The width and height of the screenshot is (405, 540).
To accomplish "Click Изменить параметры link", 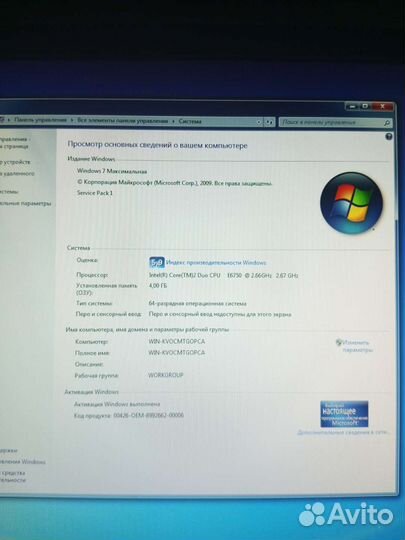I will (x=357, y=346).
